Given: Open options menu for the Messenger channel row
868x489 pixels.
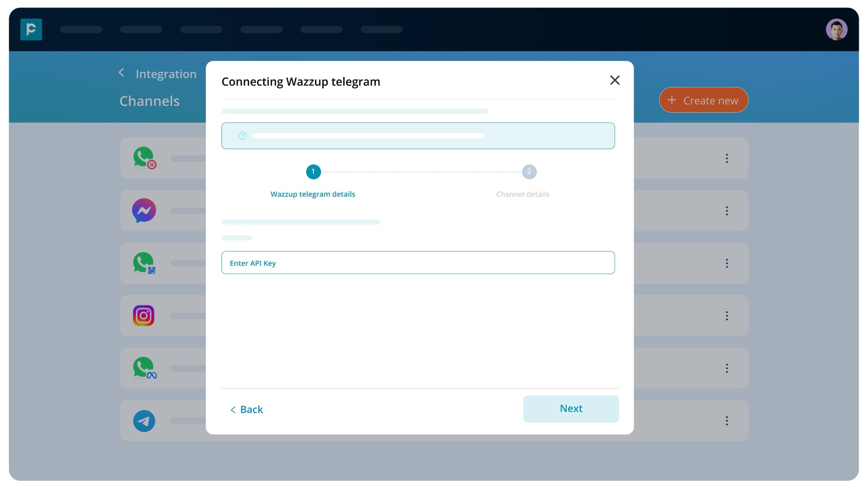Looking at the screenshot, I should pyautogui.click(x=727, y=211).
